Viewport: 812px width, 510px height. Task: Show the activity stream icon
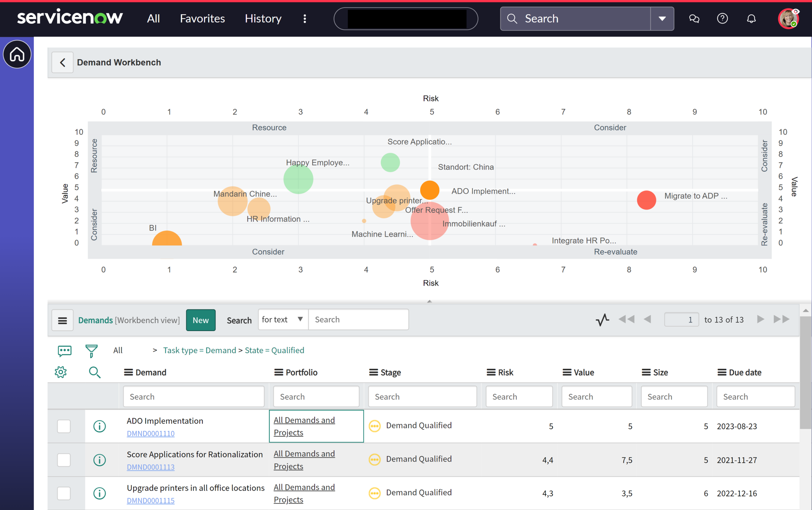pyautogui.click(x=602, y=320)
